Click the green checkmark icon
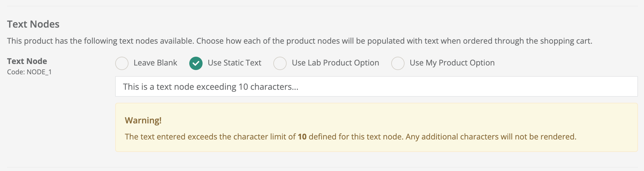The height and width of the screenshot is (171, 644). click(x=196, y=63)
